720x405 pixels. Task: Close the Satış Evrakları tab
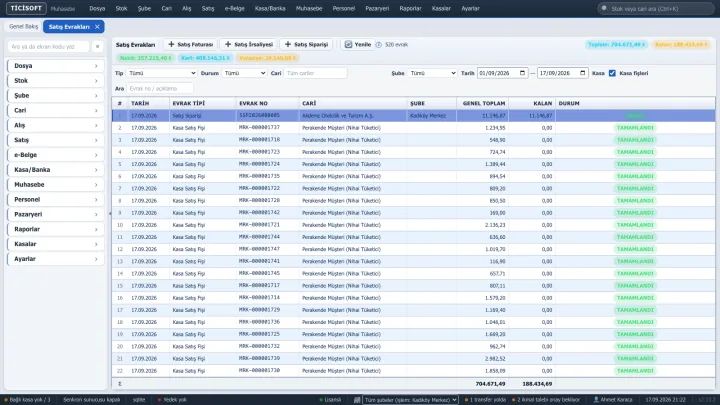(x=97, y=27)
